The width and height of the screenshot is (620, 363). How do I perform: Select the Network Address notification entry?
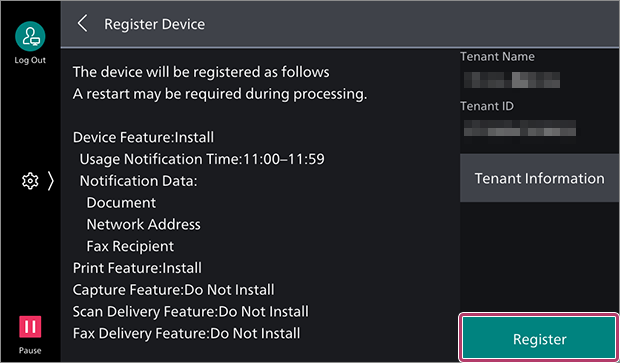(x=143, y=225)
